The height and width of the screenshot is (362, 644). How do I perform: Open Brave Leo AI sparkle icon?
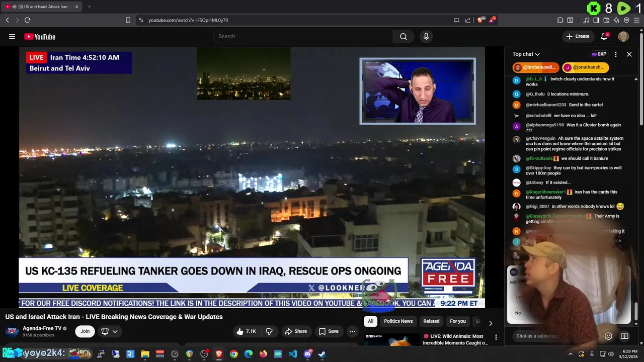[x=616, y=20]
